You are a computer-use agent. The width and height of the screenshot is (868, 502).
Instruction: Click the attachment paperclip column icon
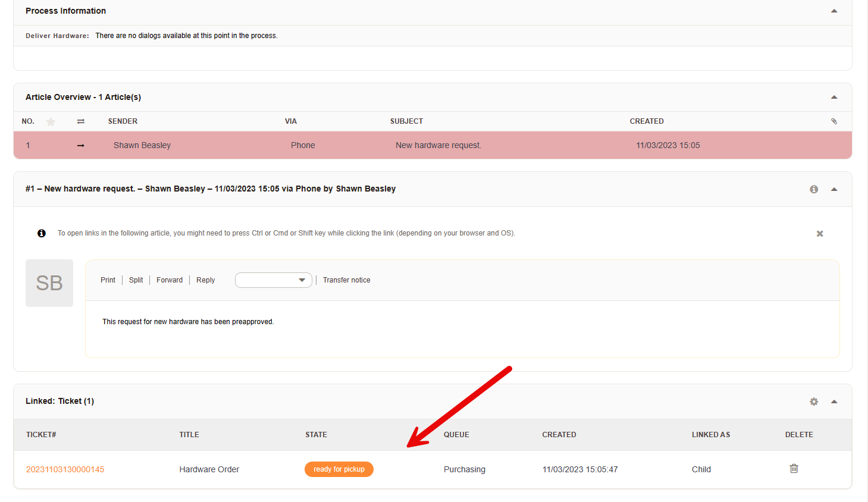[x=834, y=121]
